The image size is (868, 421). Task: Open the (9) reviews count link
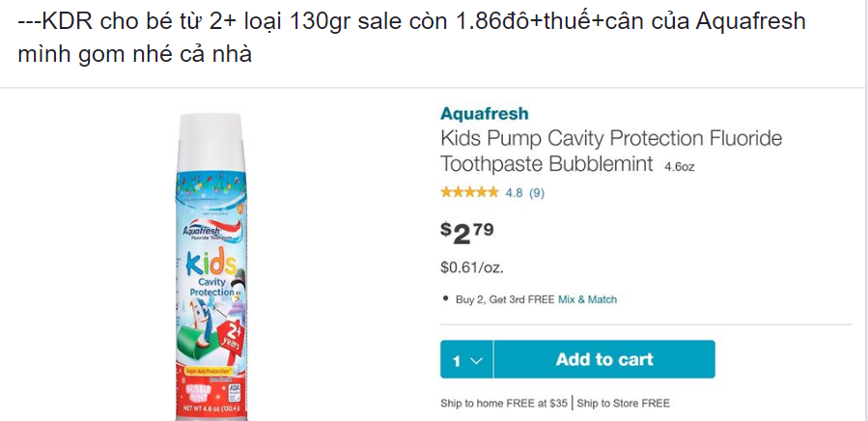point(537,192)
